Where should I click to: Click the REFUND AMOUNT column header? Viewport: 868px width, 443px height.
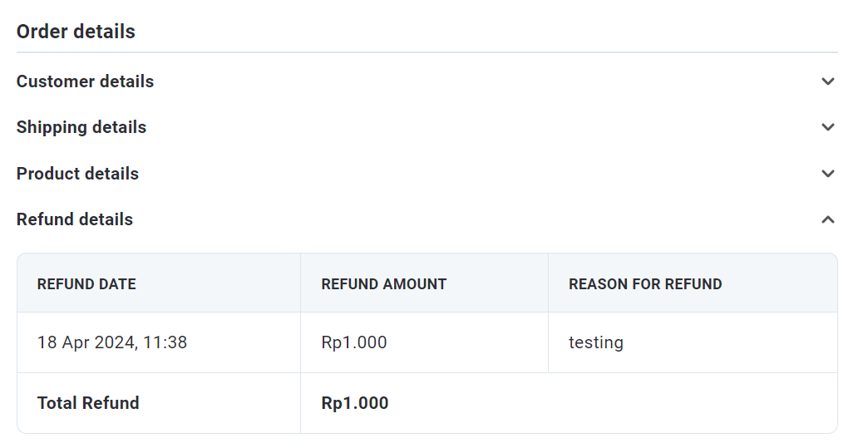tap(383, 284)
